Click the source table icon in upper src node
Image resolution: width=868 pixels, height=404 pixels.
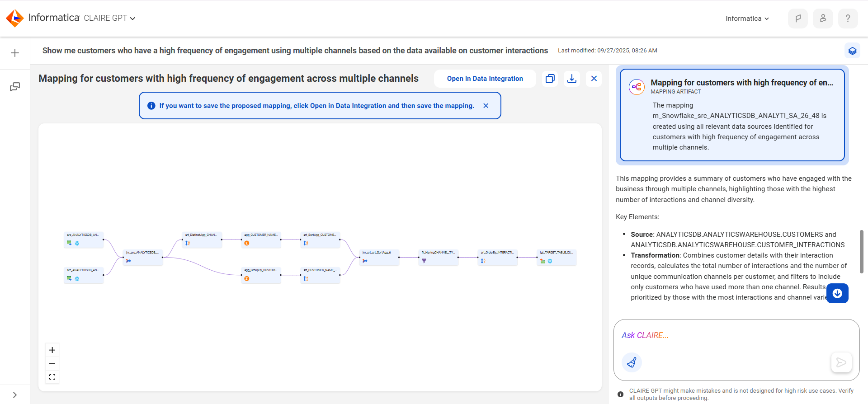tap(69, 243)
